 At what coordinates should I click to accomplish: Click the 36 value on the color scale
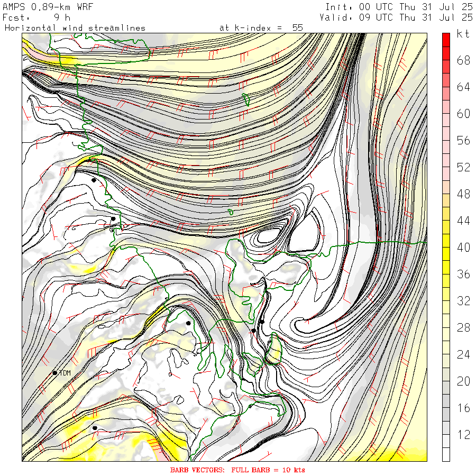coord(463,274)
